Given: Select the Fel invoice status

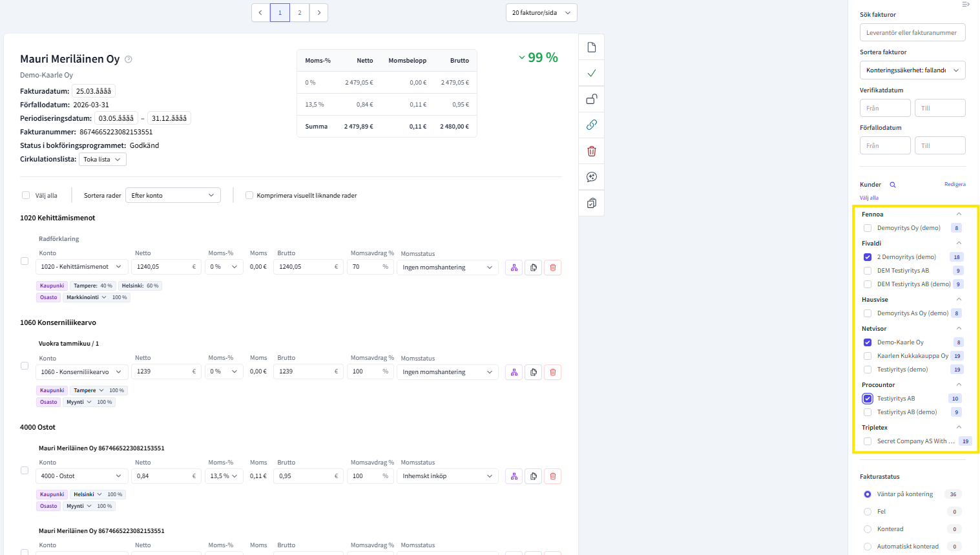Looking at the screenshot, I should click(868, 512).
